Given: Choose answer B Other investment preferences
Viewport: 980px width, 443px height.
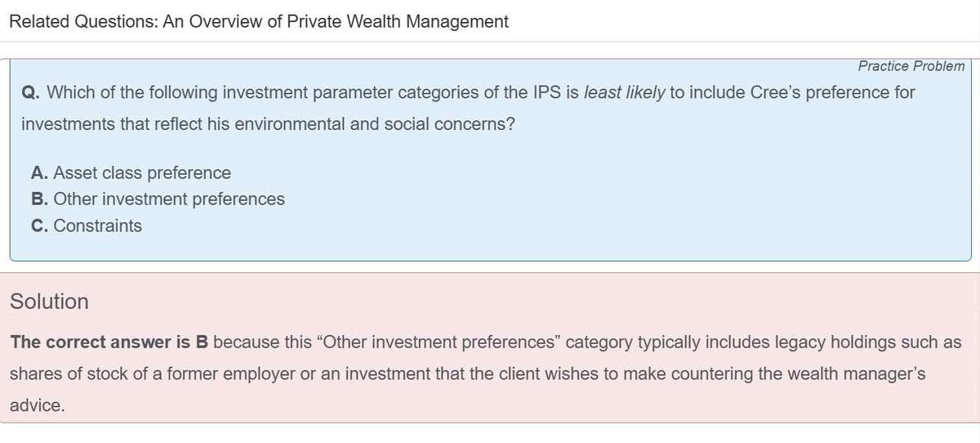Looking at the screenshot, I should click(158, 199).
